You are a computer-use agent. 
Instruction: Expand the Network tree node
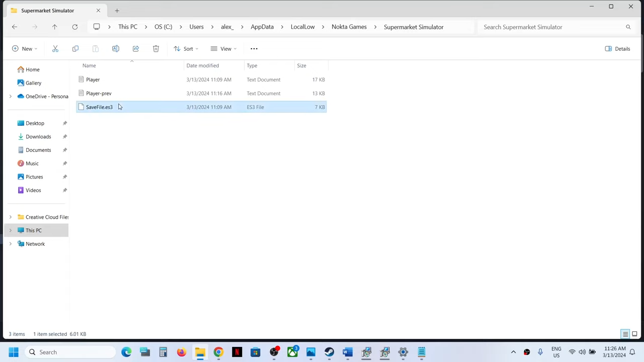[x=10, y=244]
